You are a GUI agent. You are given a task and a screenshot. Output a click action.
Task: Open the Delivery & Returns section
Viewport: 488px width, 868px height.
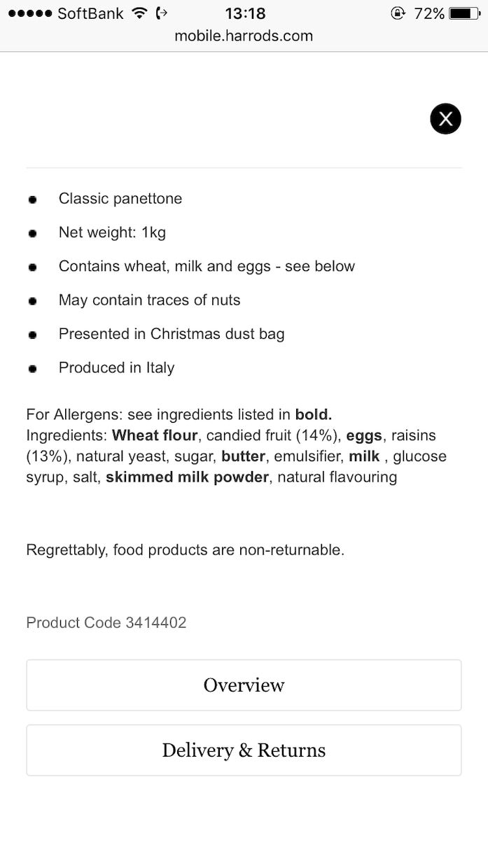[244, 750]
